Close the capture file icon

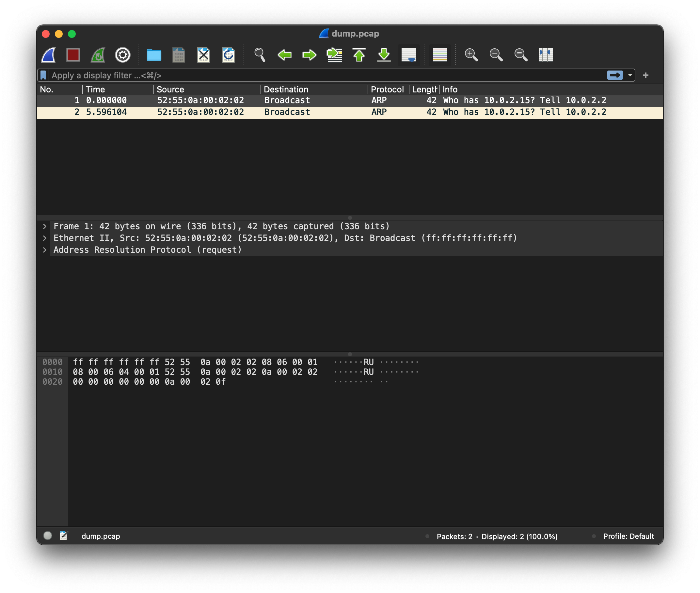point(203,55)
